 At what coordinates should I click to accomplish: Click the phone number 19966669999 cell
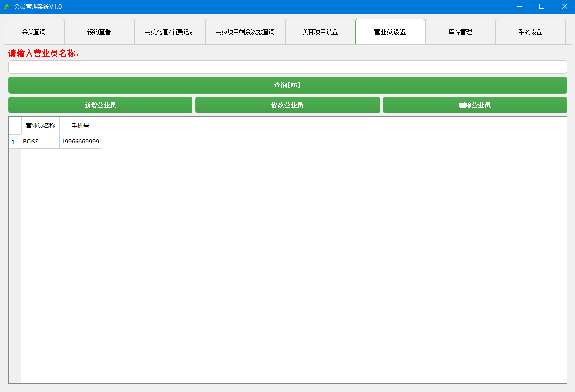[x=80, y=142]
